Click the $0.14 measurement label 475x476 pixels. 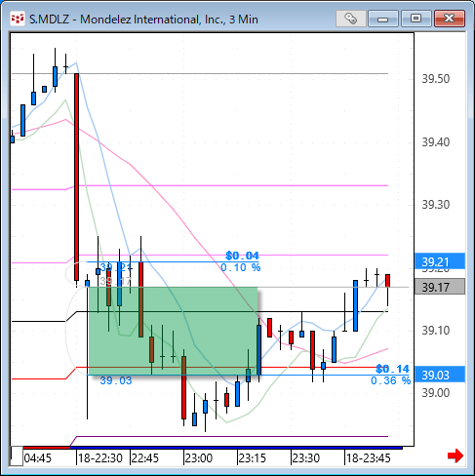tap(393, 369)
